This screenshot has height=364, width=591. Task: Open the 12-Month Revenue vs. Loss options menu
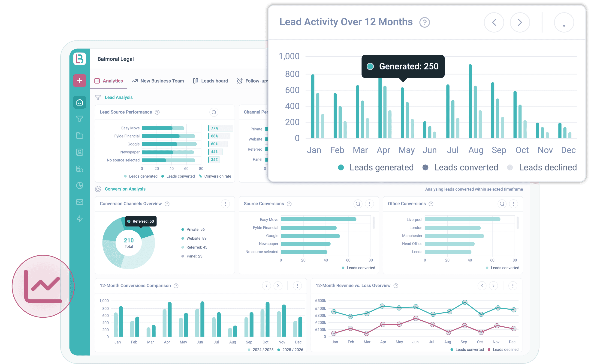tap(513, 286)
